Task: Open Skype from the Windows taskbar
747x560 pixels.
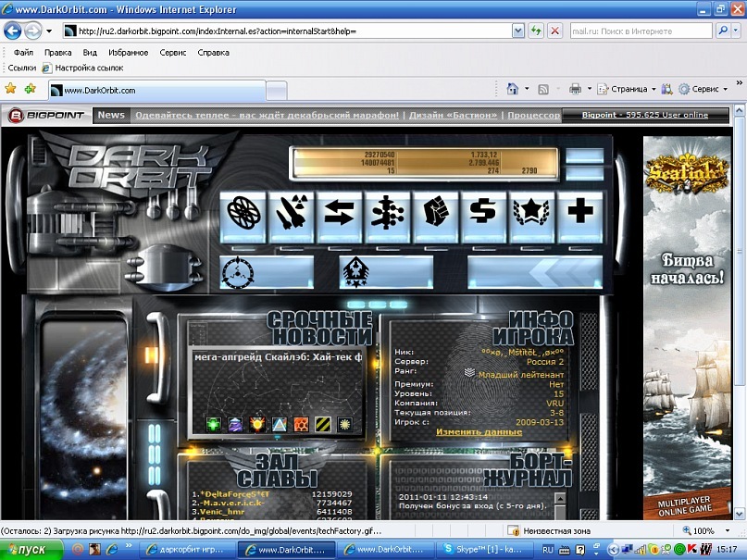Action: pos(481,550)
